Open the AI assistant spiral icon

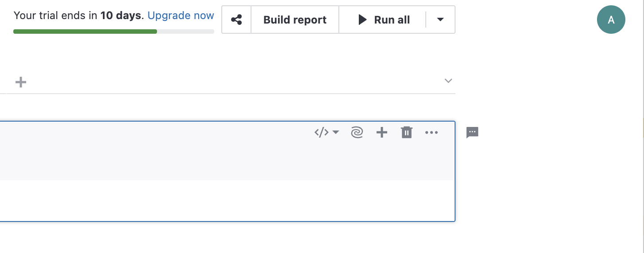(x=357, y=132)
